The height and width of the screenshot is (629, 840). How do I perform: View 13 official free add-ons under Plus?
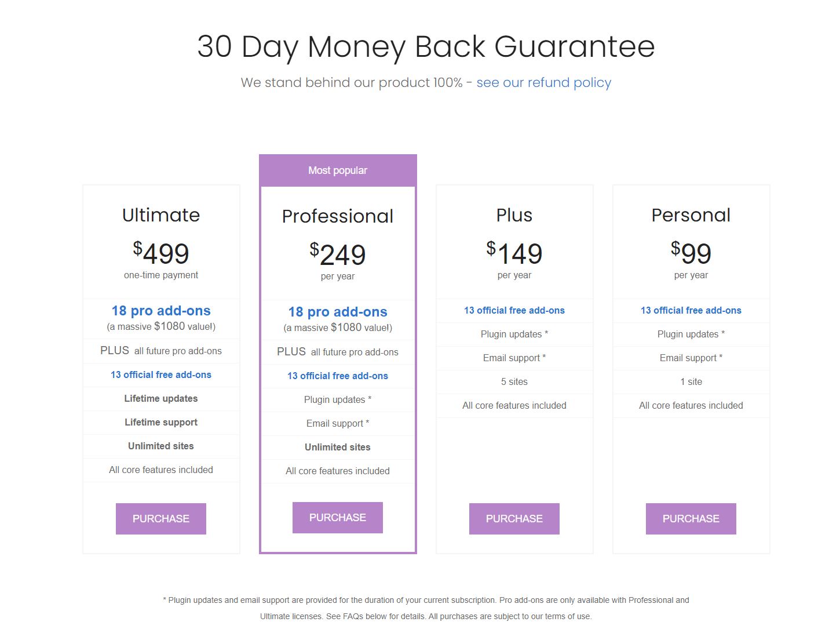(514, 311)
